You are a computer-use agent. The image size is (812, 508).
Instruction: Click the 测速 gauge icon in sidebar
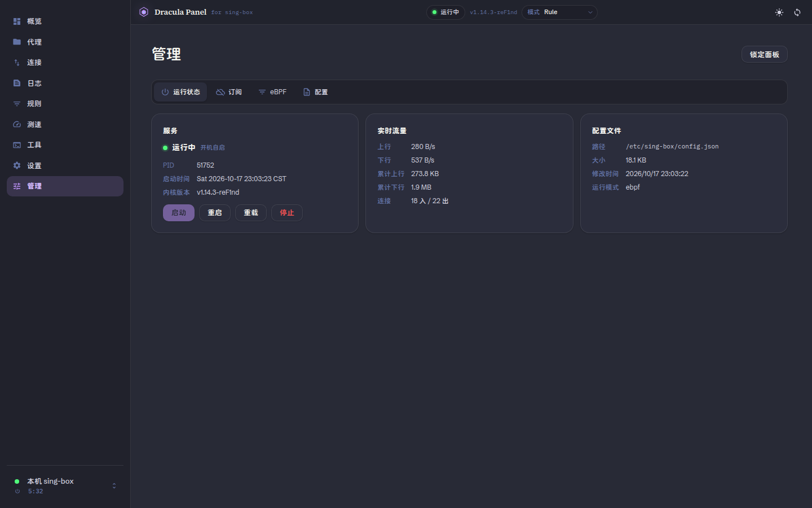click(x=17, y=124)
